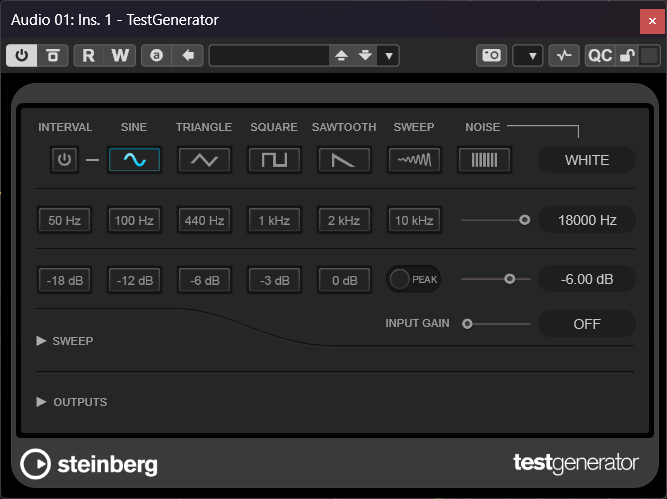Toggle the Interval power button

coord(65,160)
